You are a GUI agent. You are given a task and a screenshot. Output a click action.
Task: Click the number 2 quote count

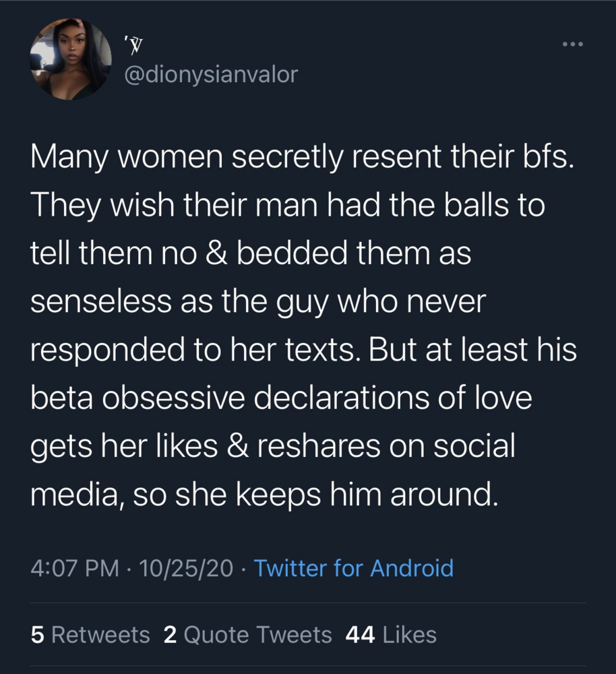click(171, 635)
